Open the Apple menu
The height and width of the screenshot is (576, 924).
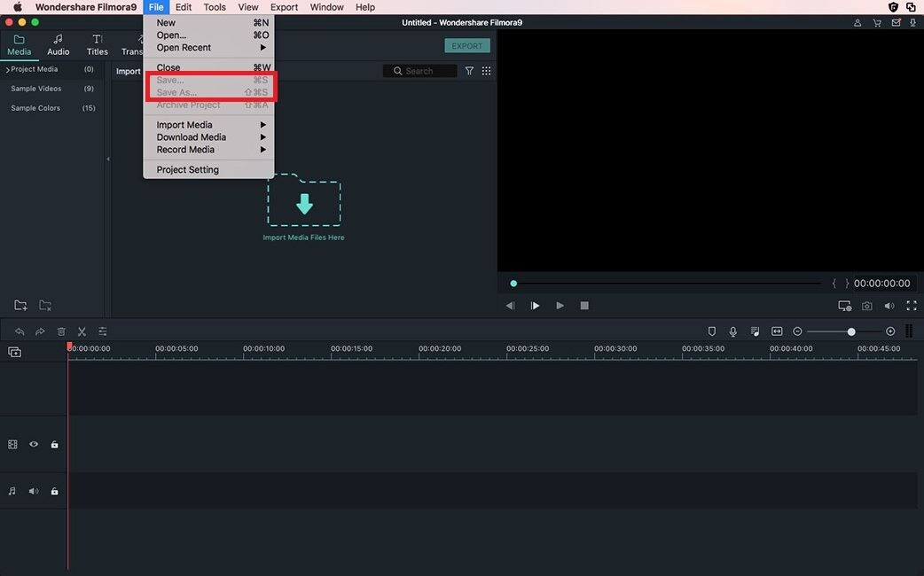pyautogui.click(x=18, y=7)
